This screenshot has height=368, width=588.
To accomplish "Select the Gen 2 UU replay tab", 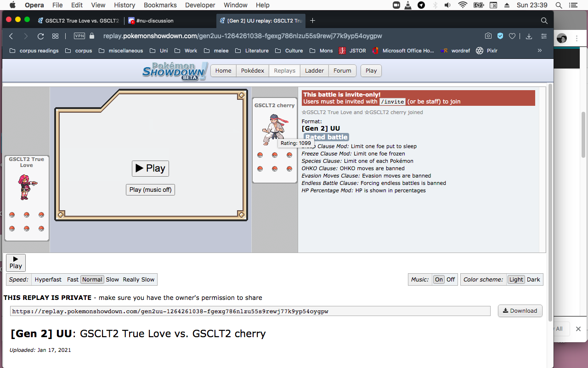I will (x=261, y=21).
